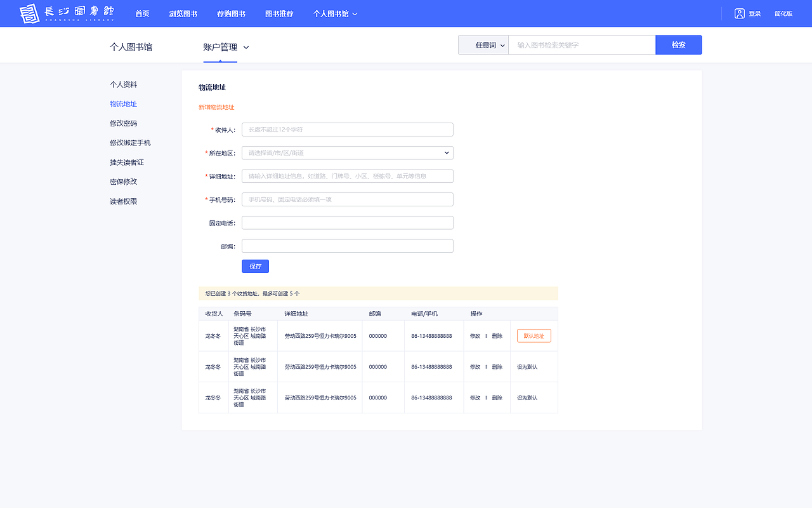Click 删除 in the first address row
Image resolution: width=812 pixels, height=508 pixels.
point(497,336)
